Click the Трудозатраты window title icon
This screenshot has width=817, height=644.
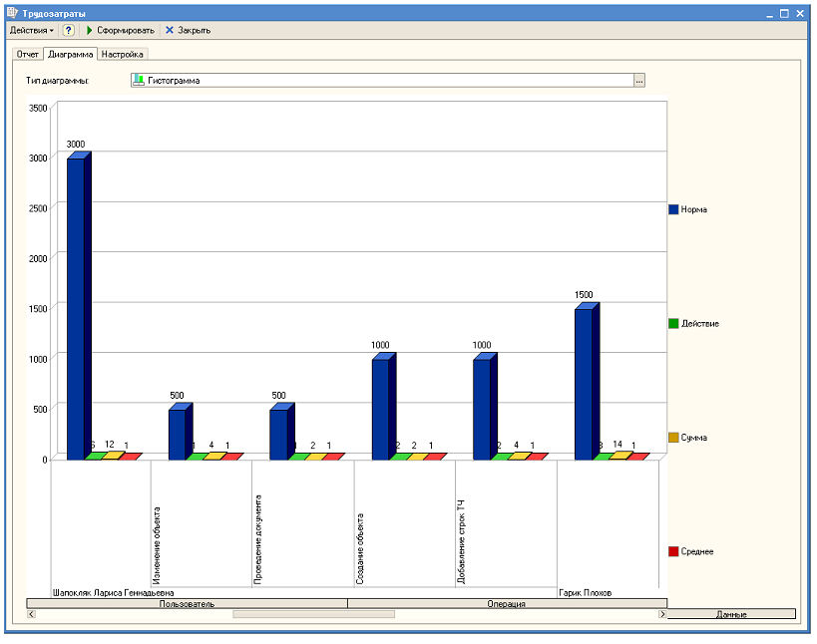pyautogui.click(x=13, y=13)
